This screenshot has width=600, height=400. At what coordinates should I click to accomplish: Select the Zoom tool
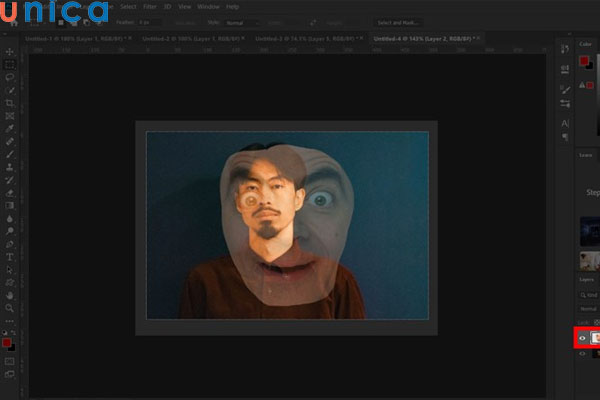point(10,309)
